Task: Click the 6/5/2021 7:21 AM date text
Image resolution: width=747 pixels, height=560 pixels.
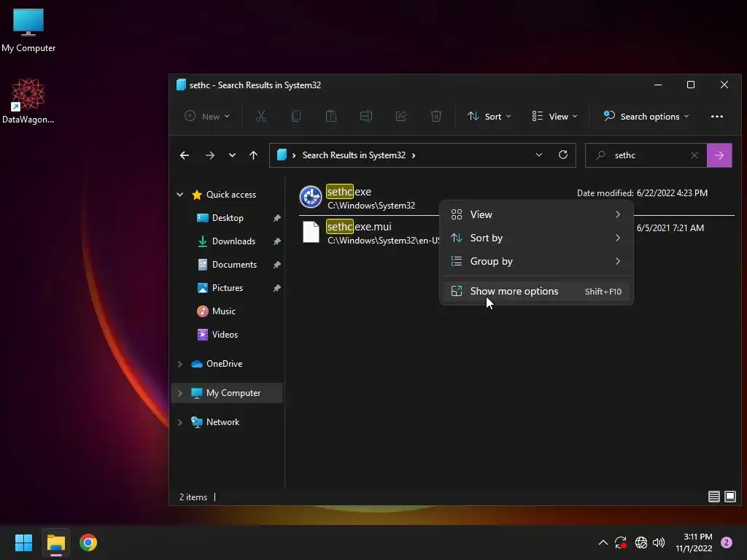Action: pyautogui.click(x=670, y=228)
